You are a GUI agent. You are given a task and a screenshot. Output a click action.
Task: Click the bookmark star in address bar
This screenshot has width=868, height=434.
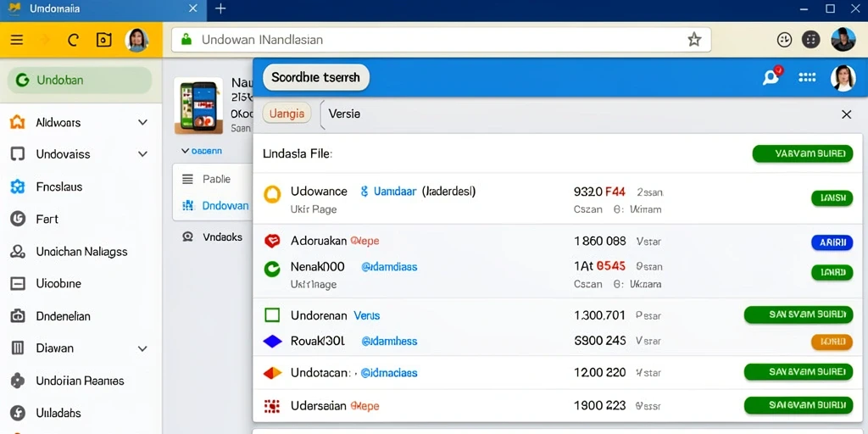pos(694,39)
